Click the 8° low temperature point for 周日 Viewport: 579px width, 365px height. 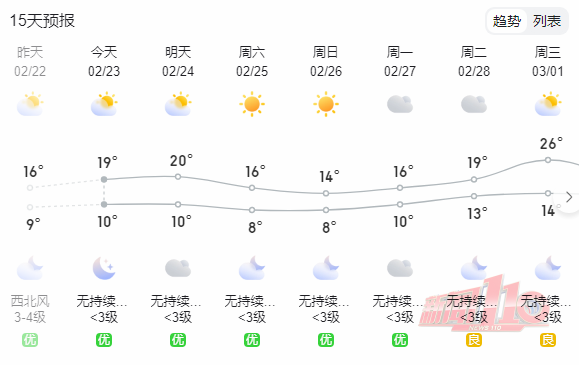pyautogui.click(x=326, y=210)
